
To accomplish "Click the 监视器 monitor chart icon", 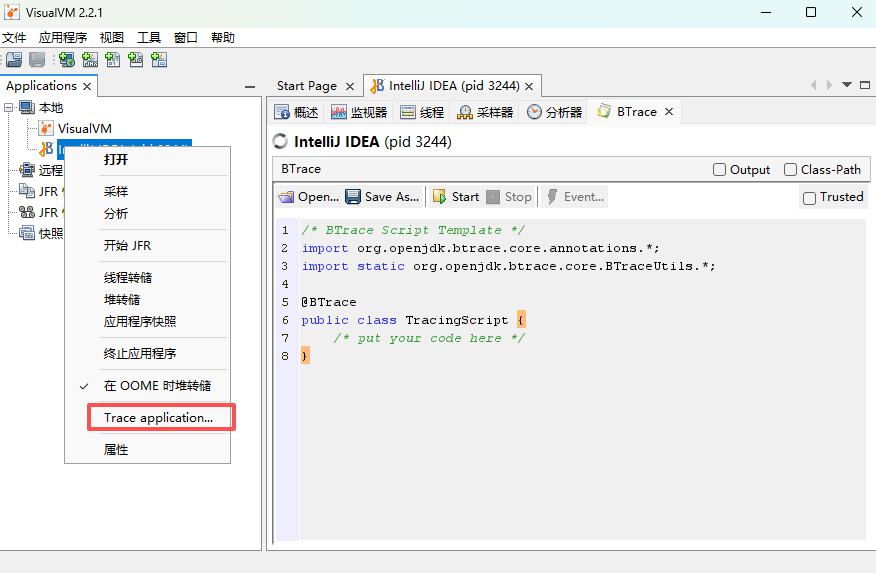I will tap(339, 112).
